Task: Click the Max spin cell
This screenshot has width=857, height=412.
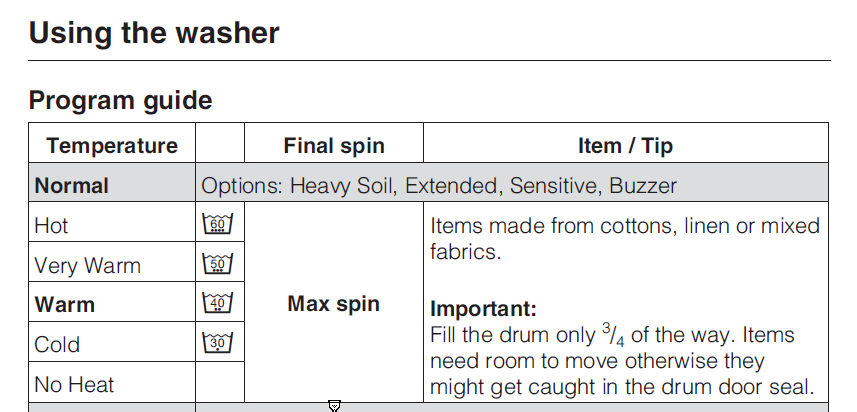Action: [x=333, y=304]
